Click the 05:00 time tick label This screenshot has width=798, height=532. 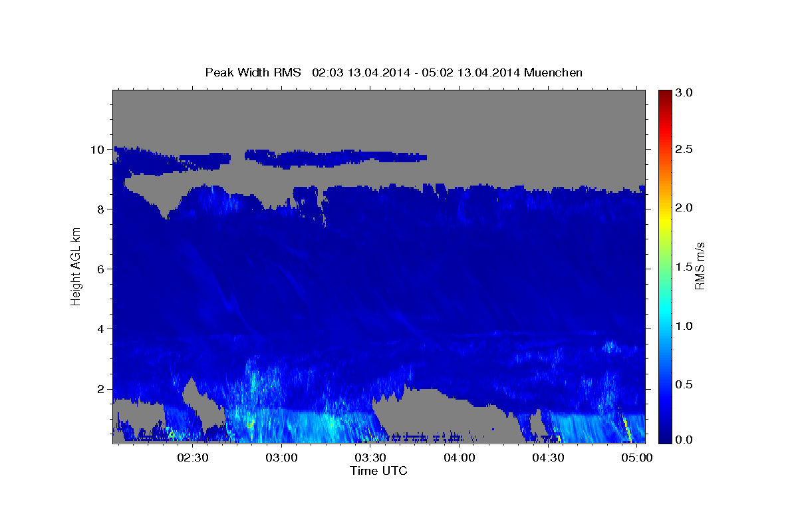pos(637,458)
